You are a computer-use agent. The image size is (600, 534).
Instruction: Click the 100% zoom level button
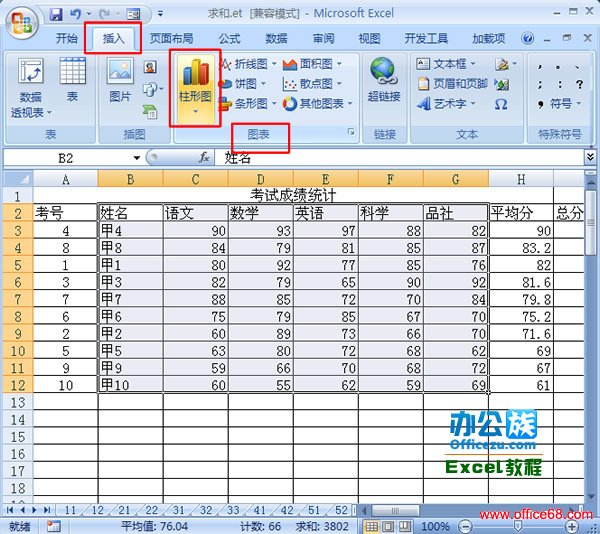pos(436,527)
